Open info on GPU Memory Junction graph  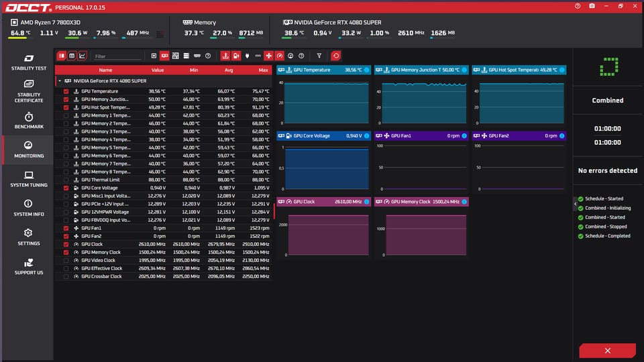click(464, 70)
